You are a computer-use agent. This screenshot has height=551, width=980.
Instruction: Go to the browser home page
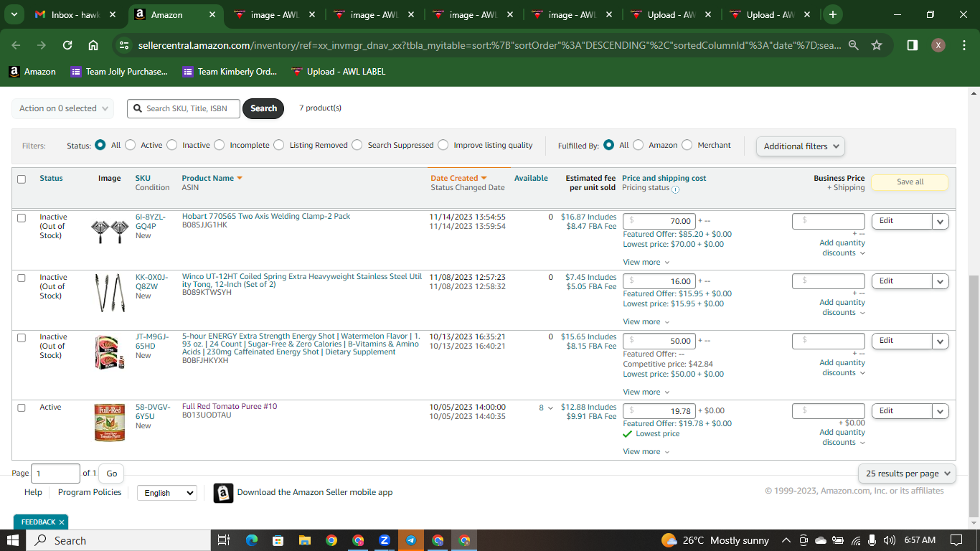(x=93, y=45)
